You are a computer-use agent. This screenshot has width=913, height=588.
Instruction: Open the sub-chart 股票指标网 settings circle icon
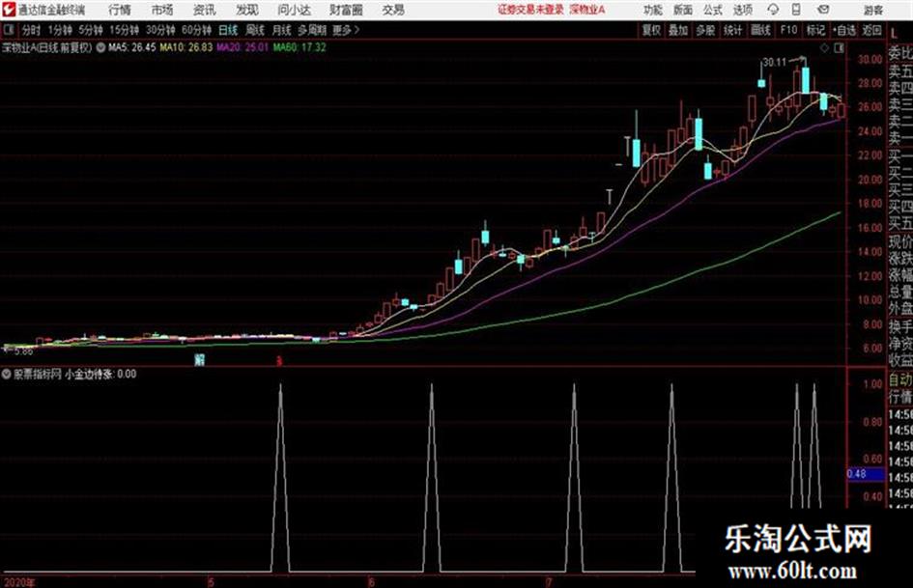pos(7,374)
